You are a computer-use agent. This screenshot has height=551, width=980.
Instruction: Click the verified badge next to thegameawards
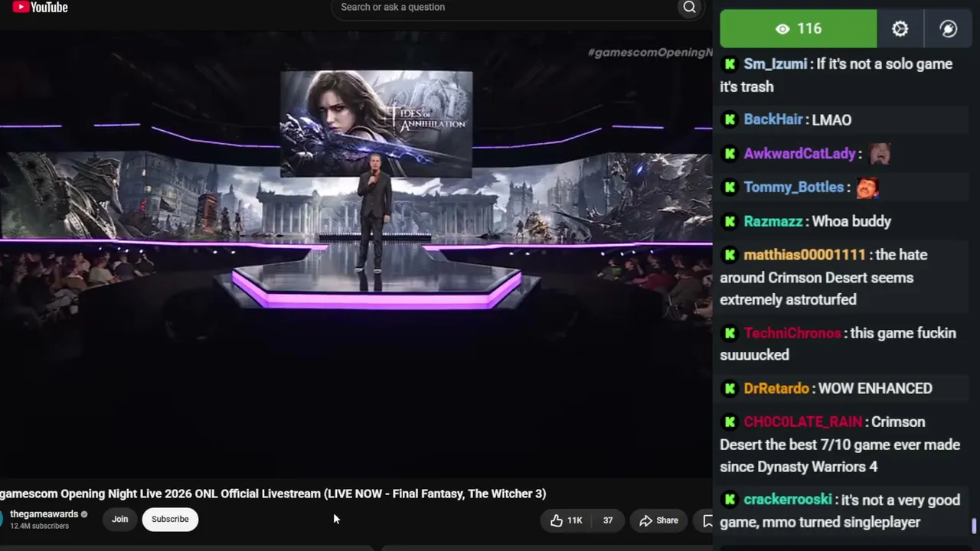tap(84, 514)
